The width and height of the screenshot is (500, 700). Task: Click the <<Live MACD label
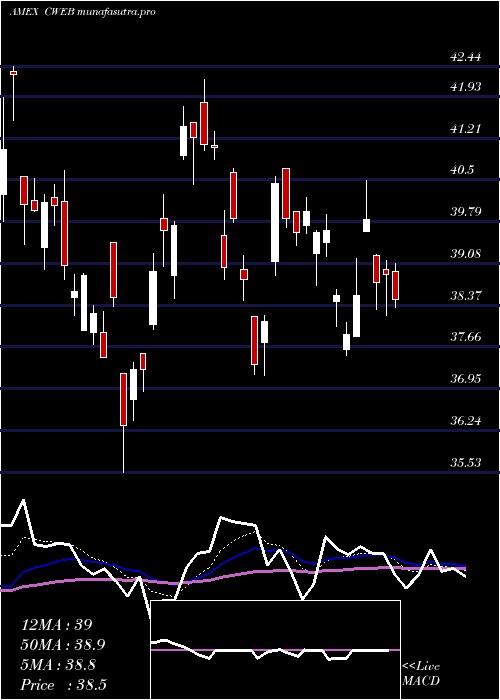(x=421, y=674)
